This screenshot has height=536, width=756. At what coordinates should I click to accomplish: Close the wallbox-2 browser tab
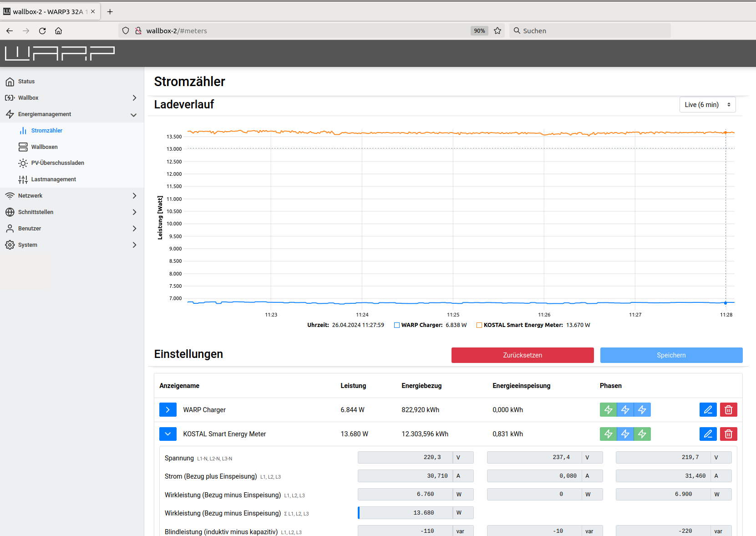point(93,12)
